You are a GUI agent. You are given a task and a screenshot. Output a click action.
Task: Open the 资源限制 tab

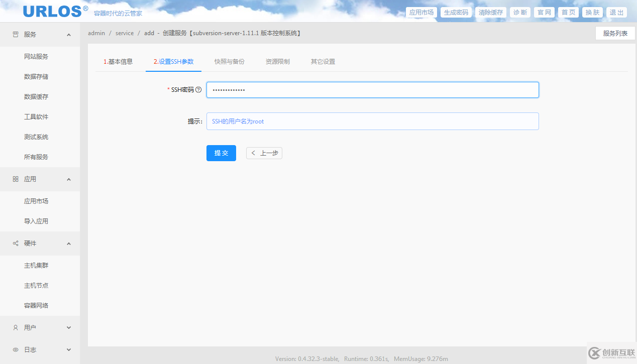click(277, 62)
